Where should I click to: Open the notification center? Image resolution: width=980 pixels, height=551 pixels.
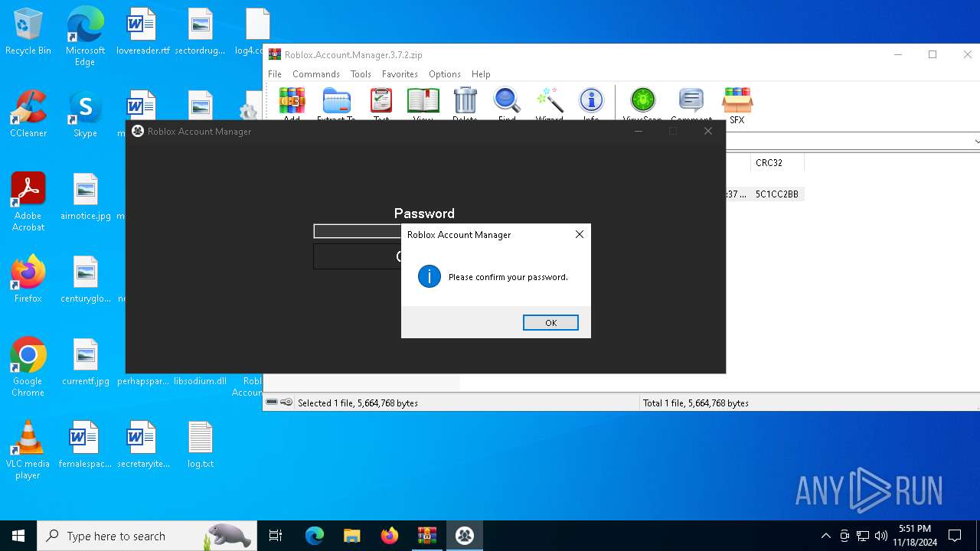pyautogui.click(x=955, y=536)
